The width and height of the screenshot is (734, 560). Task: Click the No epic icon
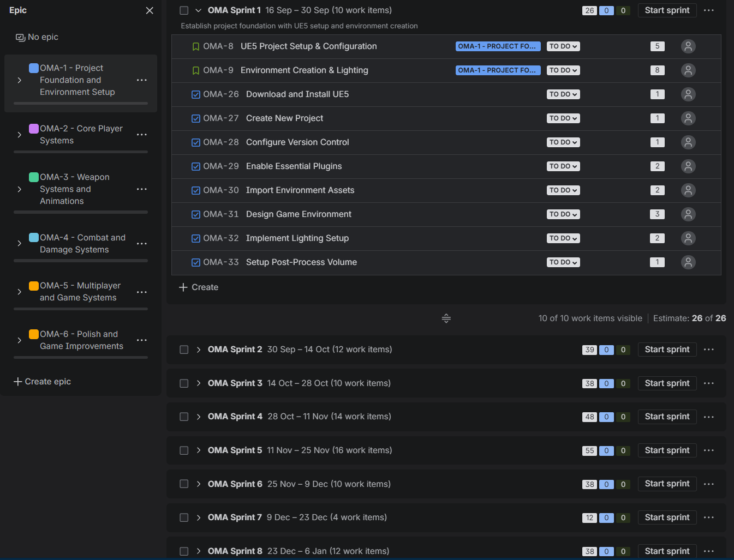[20, 37]
